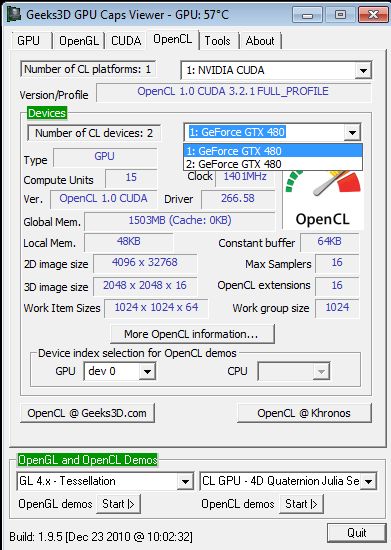Go to the About tab
The width and height of the screenshot is (391, 550).
(260, 41)
